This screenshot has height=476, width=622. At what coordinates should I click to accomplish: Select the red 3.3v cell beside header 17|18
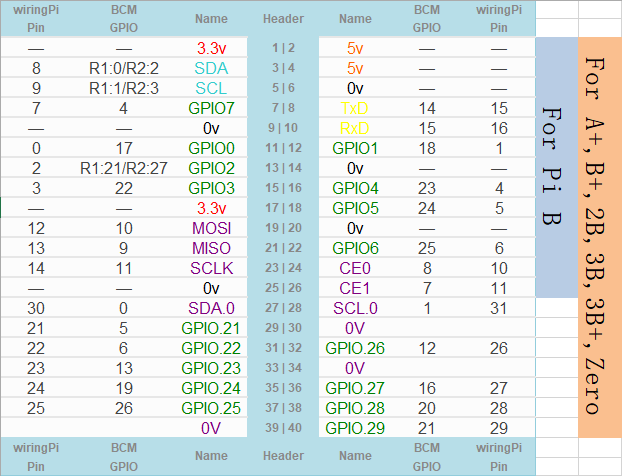[211, 208]
